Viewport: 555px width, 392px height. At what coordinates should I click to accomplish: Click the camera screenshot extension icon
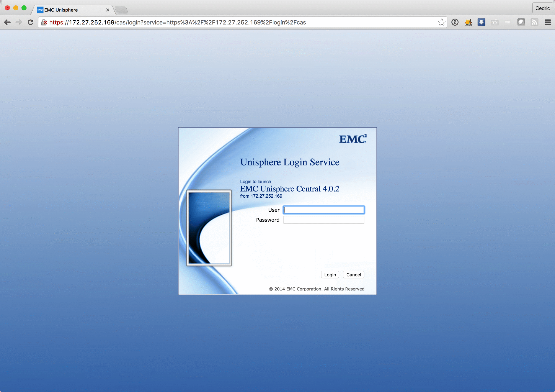click(x=495, y=22)
